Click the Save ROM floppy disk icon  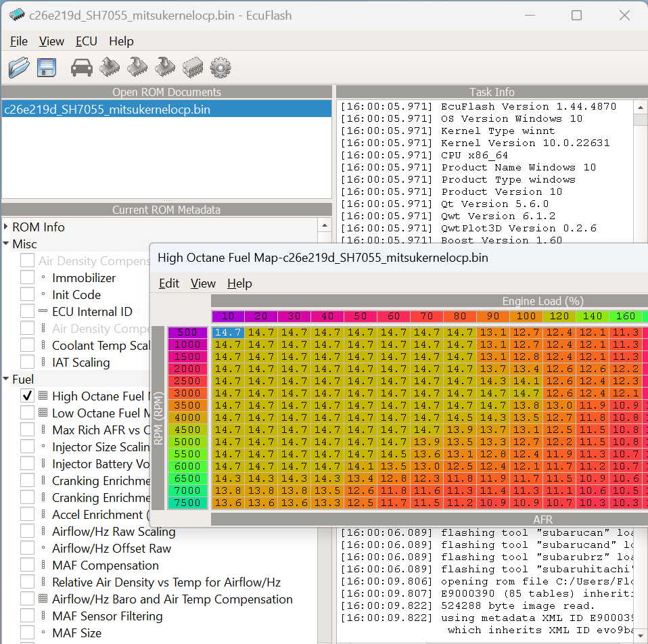[46, 67]
